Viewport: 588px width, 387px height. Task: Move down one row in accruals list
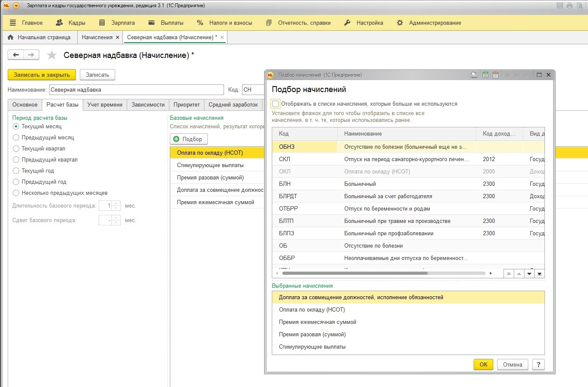point(529,274)
